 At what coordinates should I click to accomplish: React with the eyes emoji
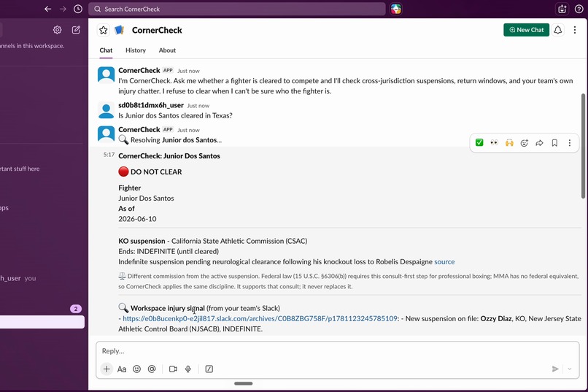point(494,142)
